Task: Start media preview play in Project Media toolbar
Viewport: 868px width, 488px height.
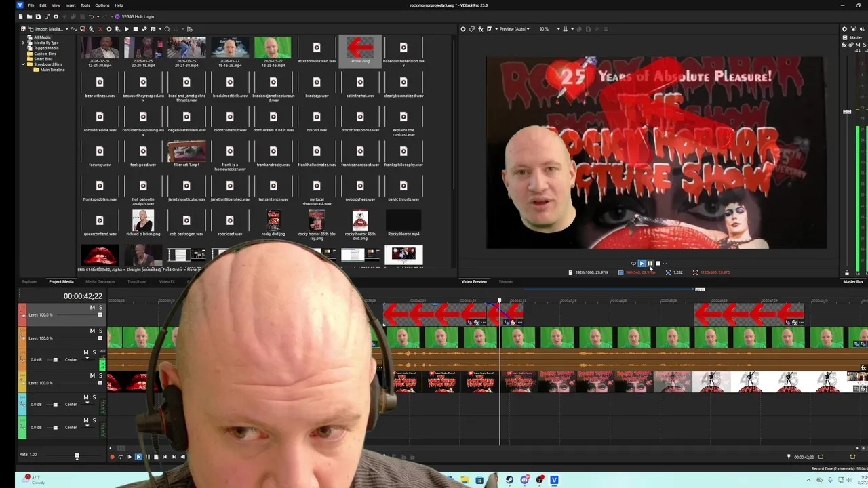Action: 126,29
